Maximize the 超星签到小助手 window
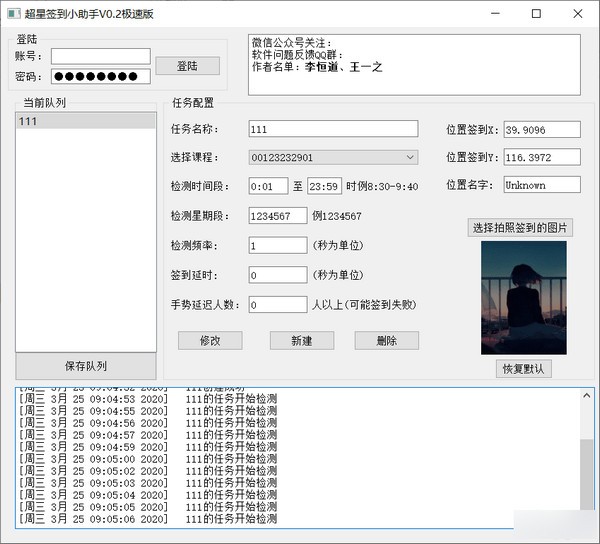 point(536,14)
